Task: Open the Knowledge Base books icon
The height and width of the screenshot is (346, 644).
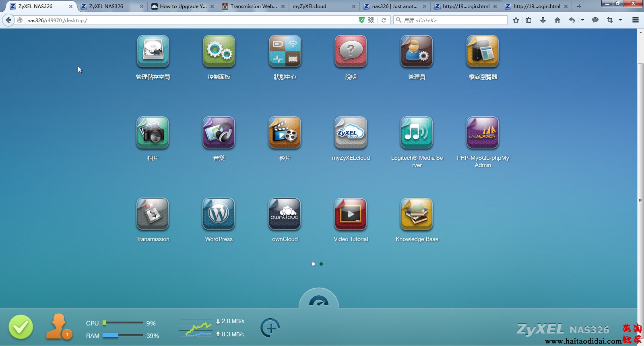Action: pos(417,214)
